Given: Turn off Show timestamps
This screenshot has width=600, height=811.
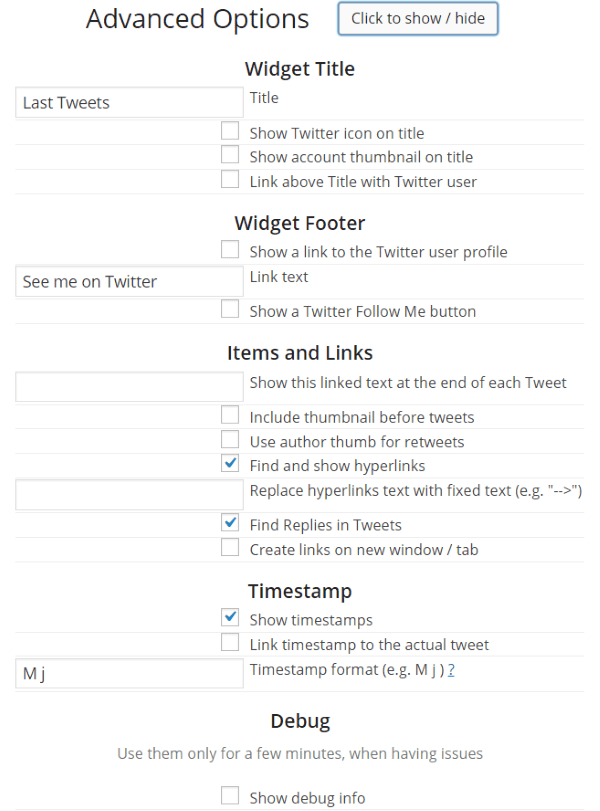Looking at the screenshot, I should [x=229, y=618].
